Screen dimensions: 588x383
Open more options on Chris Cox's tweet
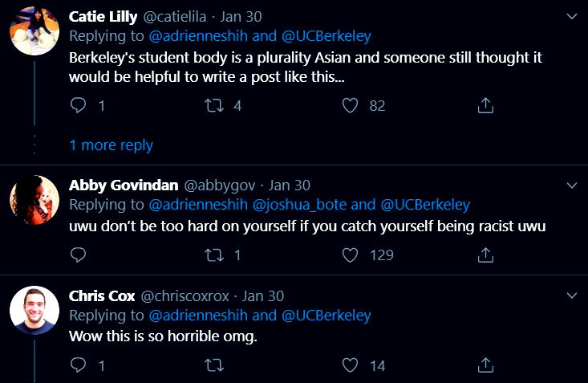[570, 296]
